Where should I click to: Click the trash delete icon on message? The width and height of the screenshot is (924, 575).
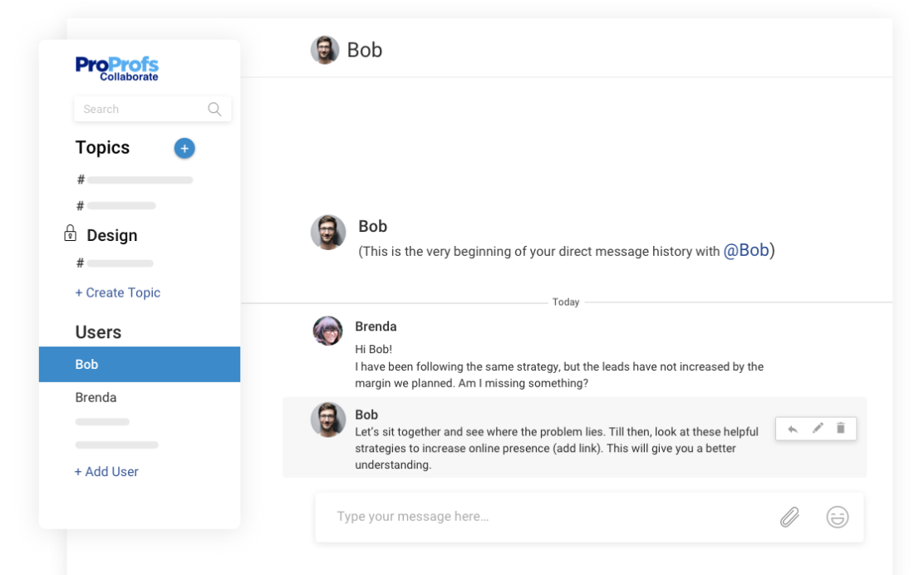click(840, 429)
